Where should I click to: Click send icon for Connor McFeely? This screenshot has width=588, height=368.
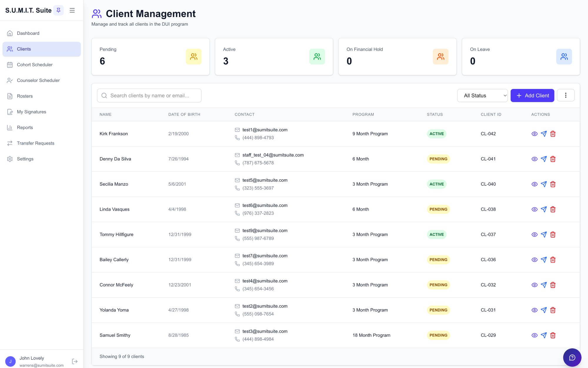[544, 285]
